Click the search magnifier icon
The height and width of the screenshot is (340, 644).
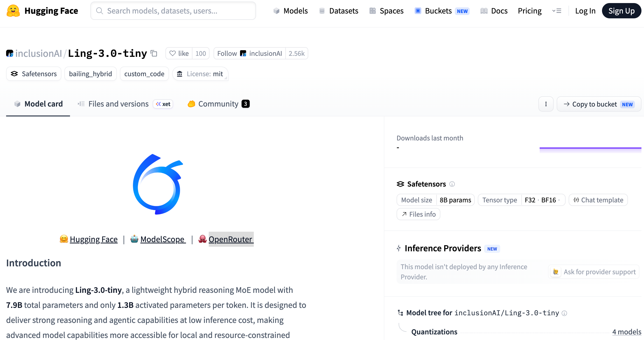click(100, 11)
